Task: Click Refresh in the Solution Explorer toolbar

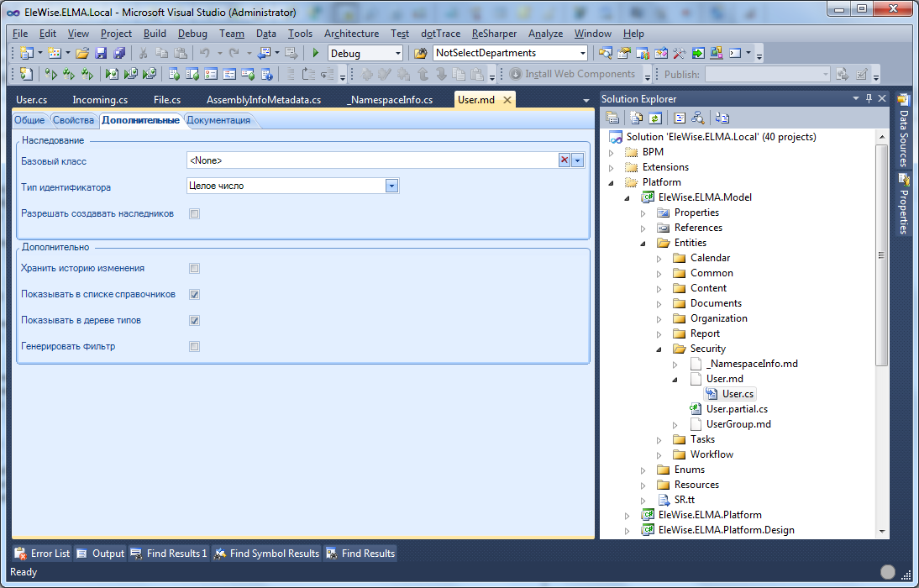Action: (x=654, y=118)
